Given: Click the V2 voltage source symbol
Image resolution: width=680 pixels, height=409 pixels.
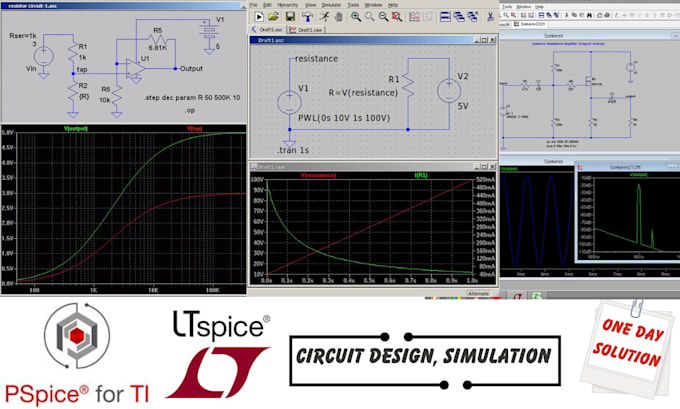Looking at the screenshot, I should click(x=449, y=92).
